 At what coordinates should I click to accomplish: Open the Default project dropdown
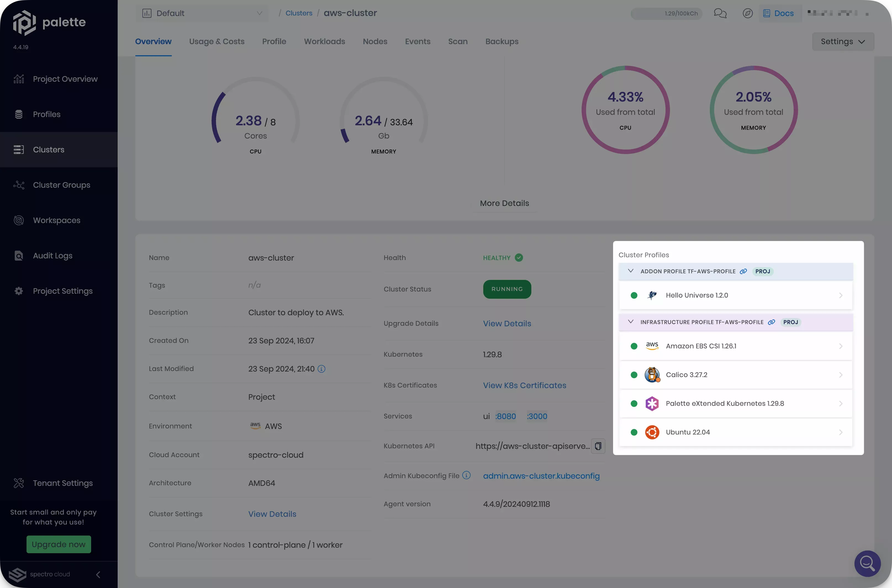[202, 14]
